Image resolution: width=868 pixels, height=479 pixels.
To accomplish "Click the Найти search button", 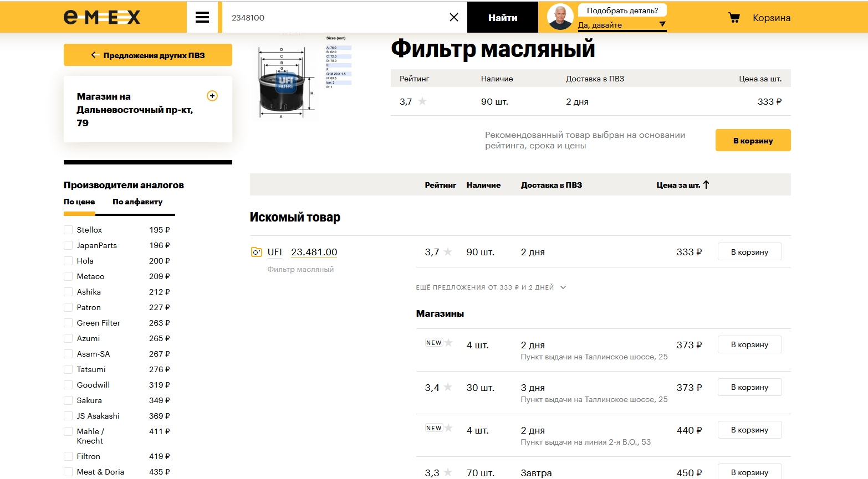I will click(x=503, y=17).
